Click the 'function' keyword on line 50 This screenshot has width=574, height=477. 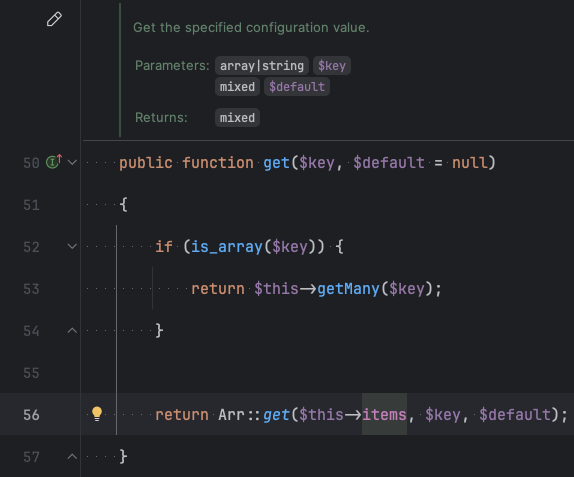click(218, 163)
